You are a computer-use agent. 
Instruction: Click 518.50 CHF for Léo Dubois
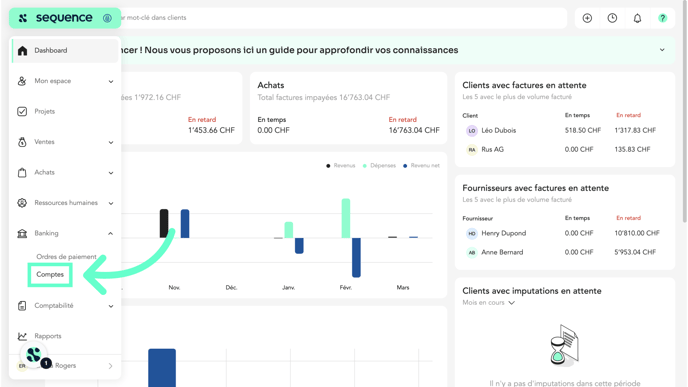[x=583, y=130]
